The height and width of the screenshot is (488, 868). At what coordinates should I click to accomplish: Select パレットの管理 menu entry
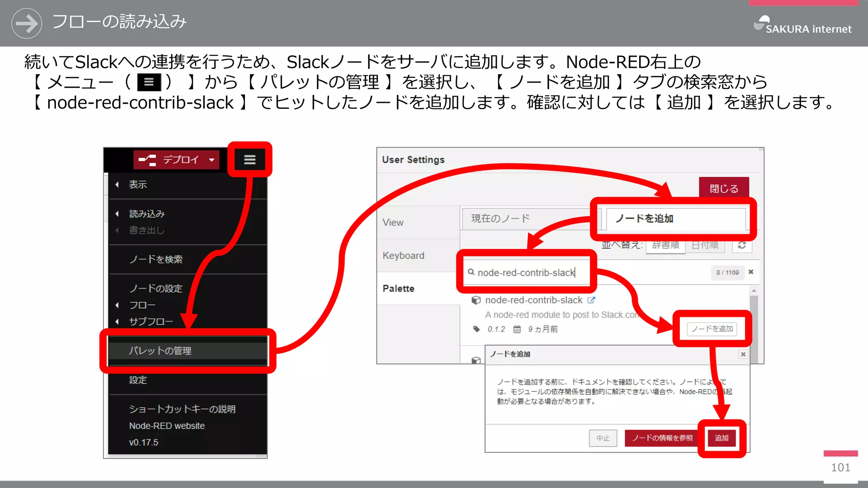pyautogui.click(x=187, y=351)
